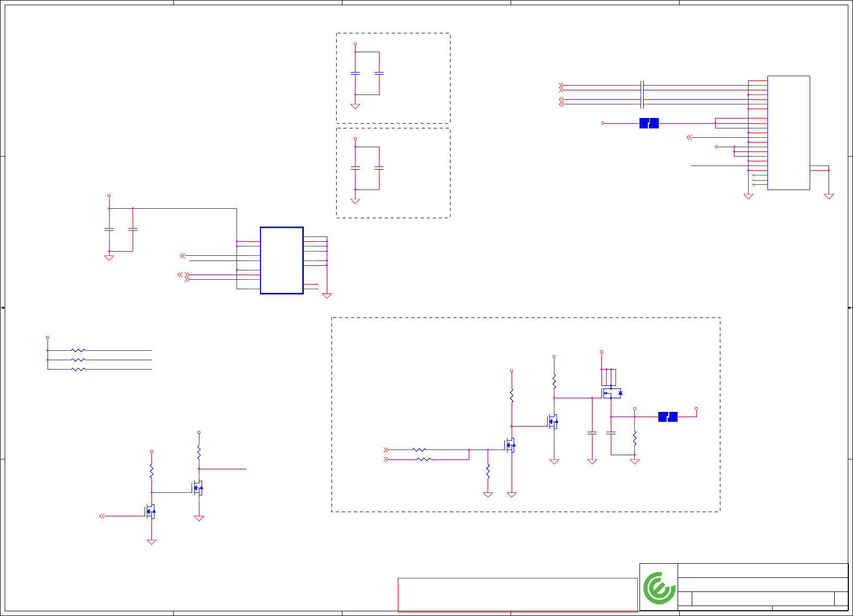The image size is (853, 616).
Task: Select the right capacitor in the upper small dashed box
Action: tap(379, 74)
